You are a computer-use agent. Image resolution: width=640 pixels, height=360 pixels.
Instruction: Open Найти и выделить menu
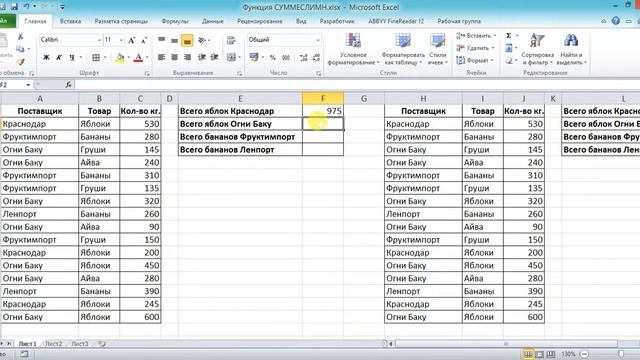pos(571,49)
